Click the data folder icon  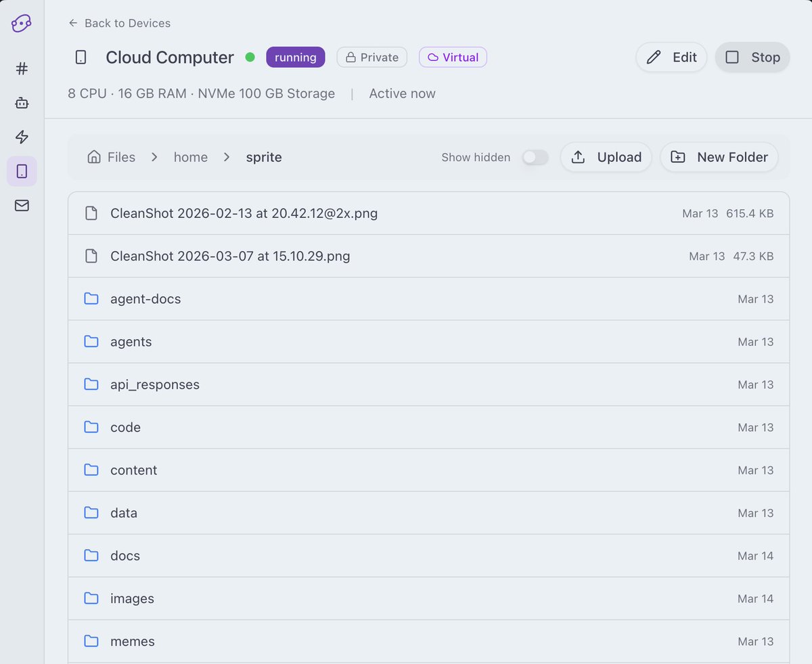tap(91, 512)
